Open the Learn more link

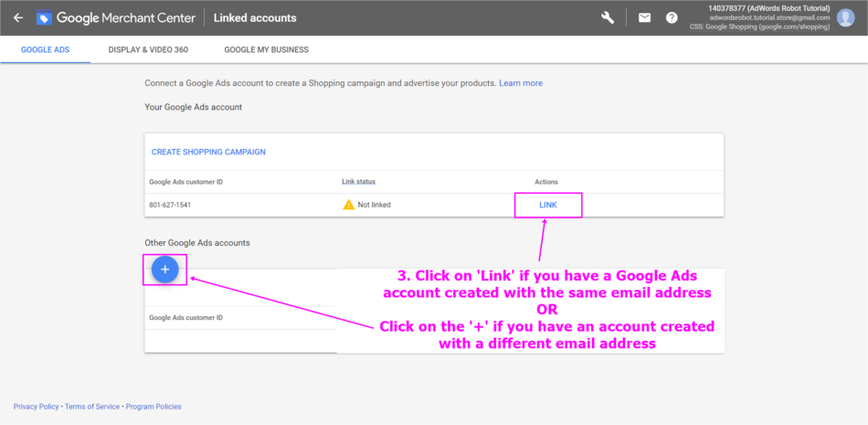[x=521, y=83]
